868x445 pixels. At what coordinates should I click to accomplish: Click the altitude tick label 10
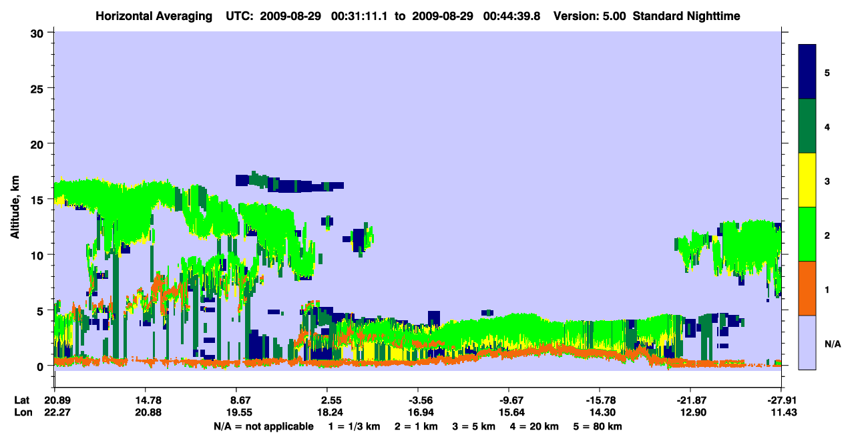point(37,255)
